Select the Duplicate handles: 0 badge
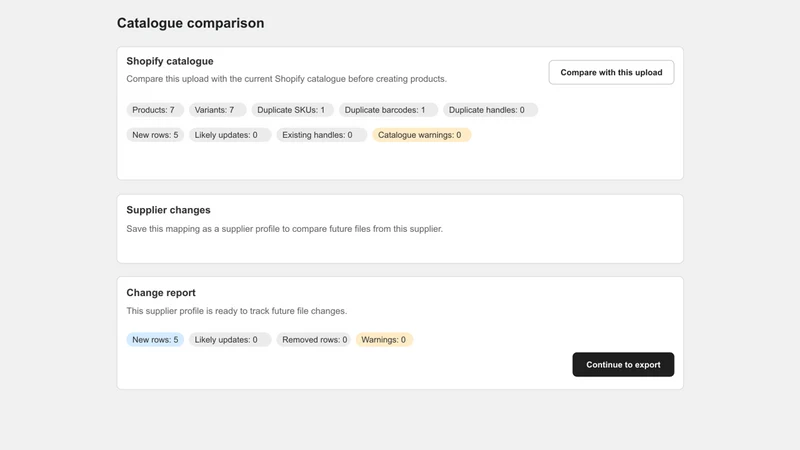 (x=490, y=110)
